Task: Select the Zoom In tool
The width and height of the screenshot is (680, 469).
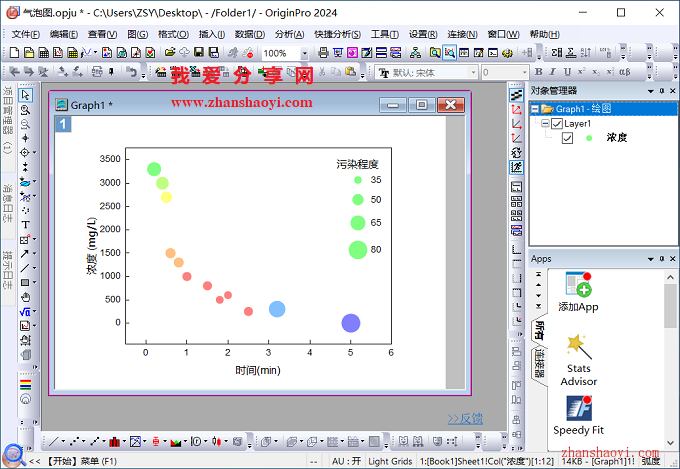Action: pyautogui.click(x=25, y=110)
